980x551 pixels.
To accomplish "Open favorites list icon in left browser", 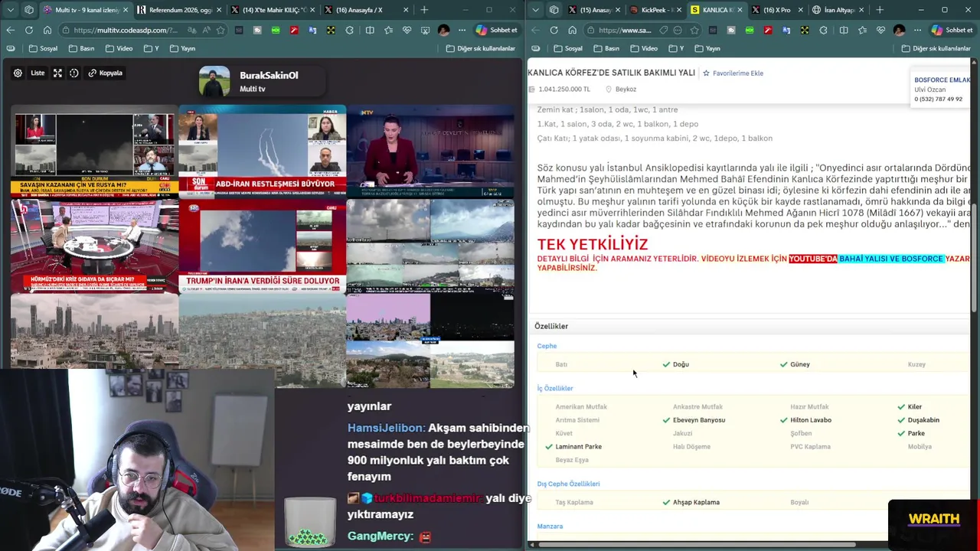I will (x=389, y=30).
